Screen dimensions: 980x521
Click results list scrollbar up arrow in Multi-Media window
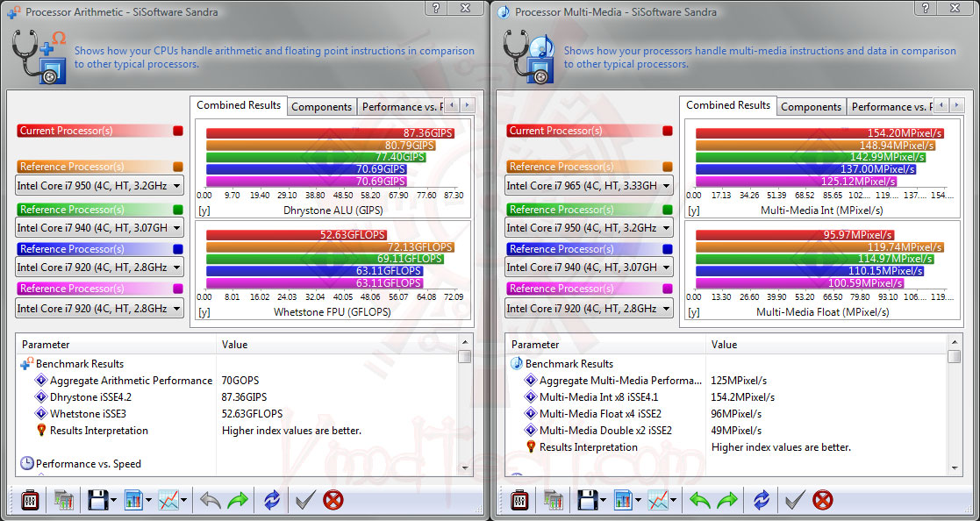coord(954,342)
